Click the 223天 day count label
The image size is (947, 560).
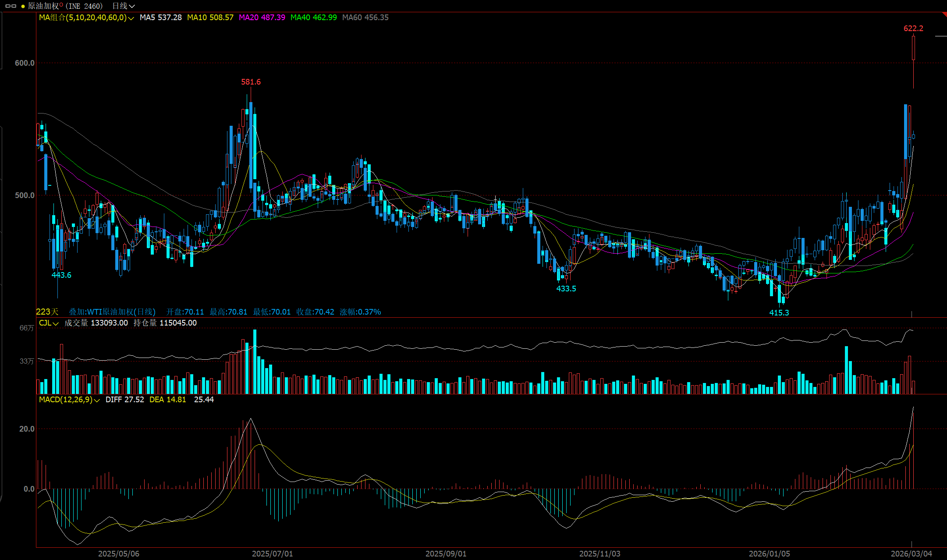pos(47,312)
